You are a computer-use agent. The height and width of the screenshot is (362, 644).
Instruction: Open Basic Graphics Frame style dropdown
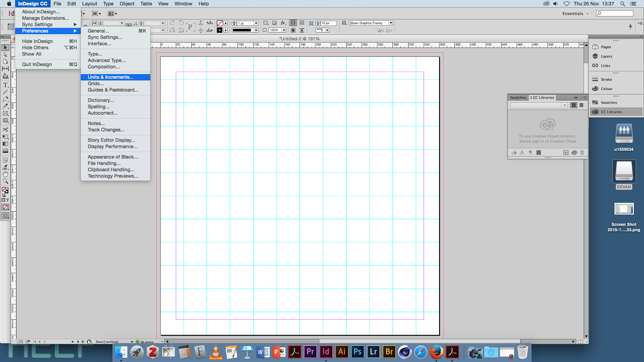(390, 23)
